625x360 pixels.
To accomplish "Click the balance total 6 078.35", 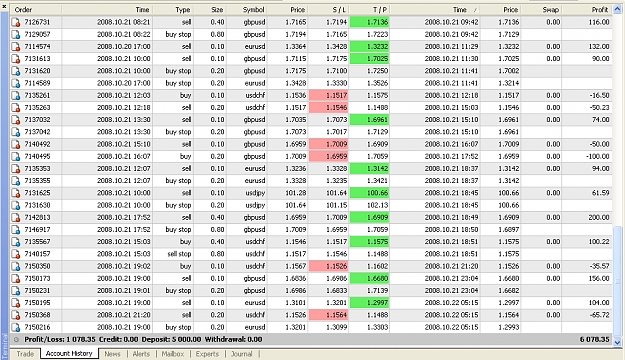I will point(594,340).
